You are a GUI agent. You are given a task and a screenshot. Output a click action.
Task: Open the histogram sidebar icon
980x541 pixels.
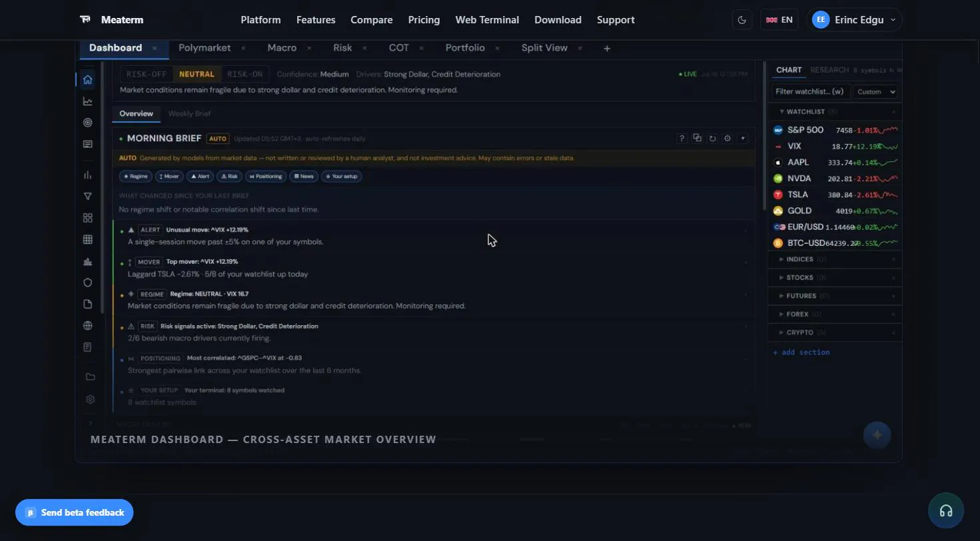pos(87,262)
